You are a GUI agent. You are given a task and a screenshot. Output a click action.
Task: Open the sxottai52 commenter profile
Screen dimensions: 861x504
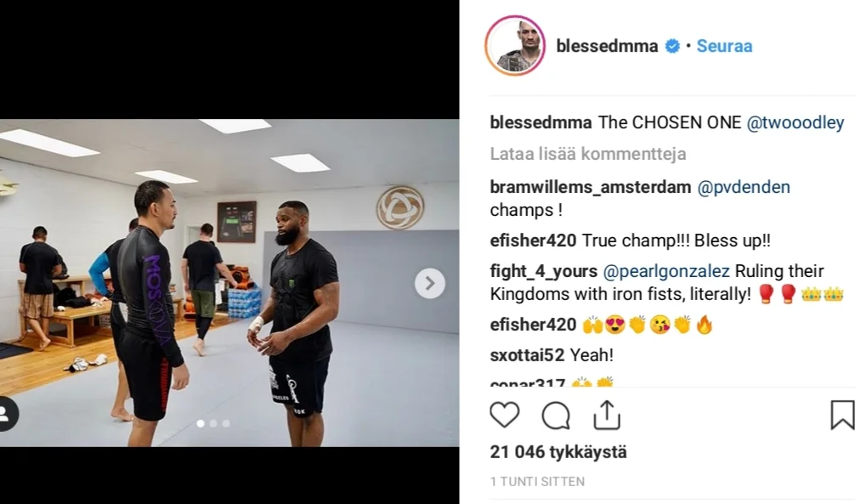click(527, 355)
